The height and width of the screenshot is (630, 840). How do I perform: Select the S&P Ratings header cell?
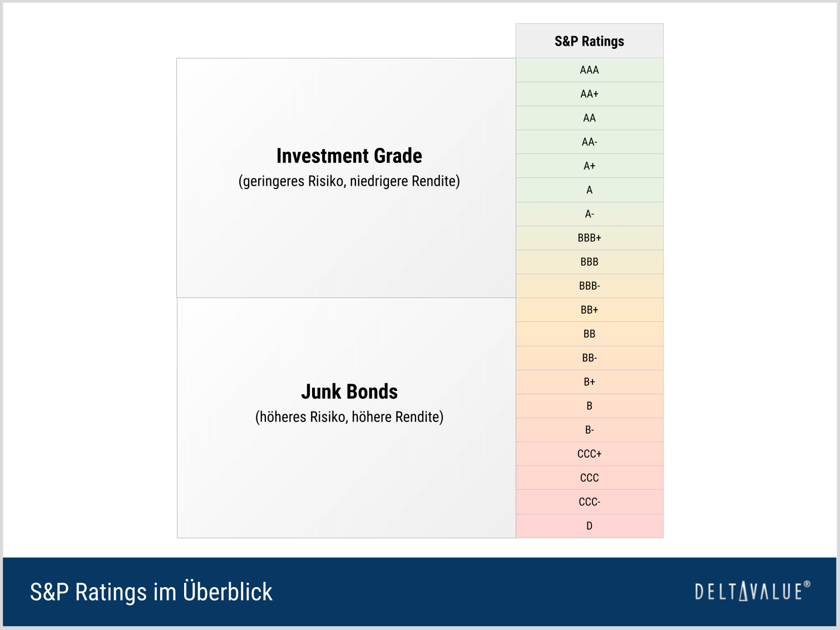(x=590, y=41)
